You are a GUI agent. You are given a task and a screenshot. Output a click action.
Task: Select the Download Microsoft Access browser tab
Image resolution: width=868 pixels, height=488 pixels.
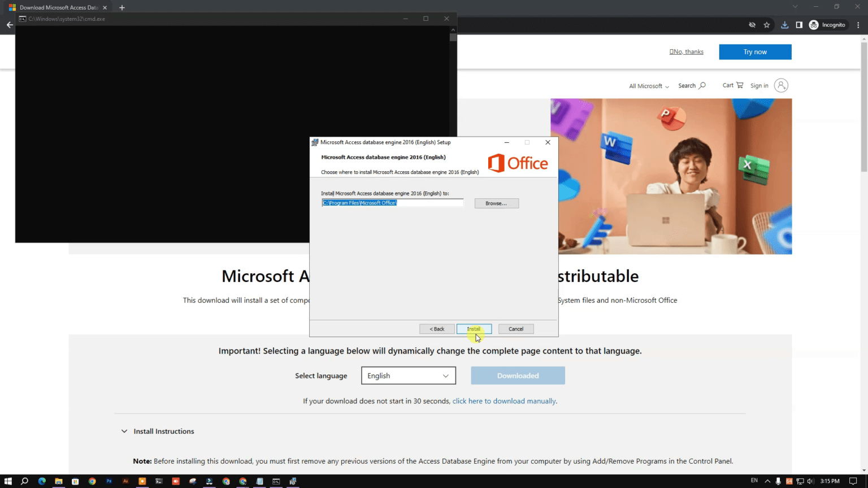pos(57,7)
